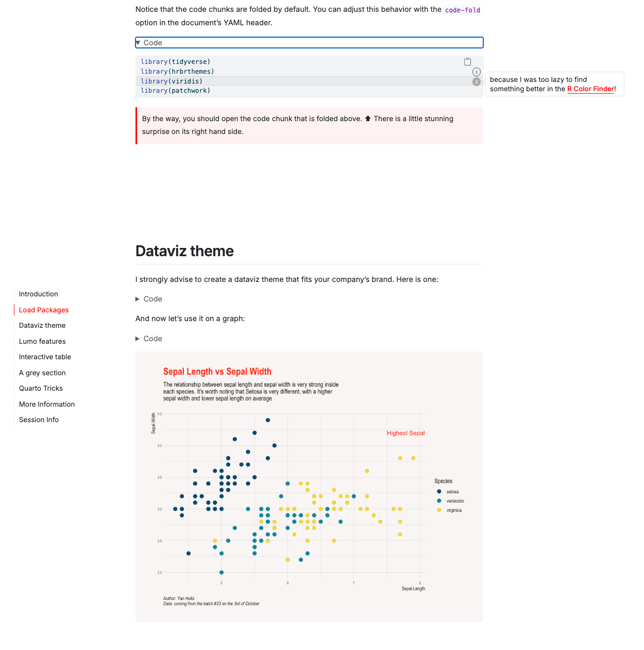The image size is (644, 650).
Task: Click the virginica legend color dot
Action: (x=439, y=510)
